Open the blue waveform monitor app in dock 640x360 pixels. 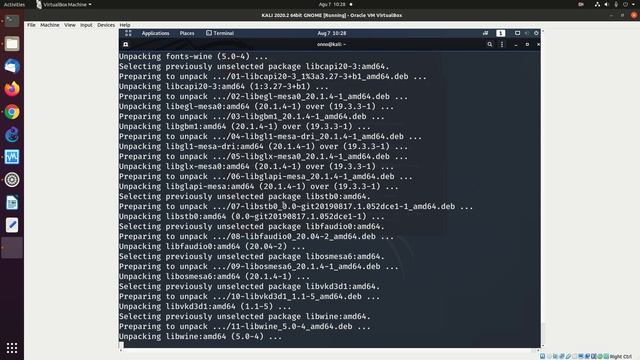pyautogui.click(x=12, y=157)
